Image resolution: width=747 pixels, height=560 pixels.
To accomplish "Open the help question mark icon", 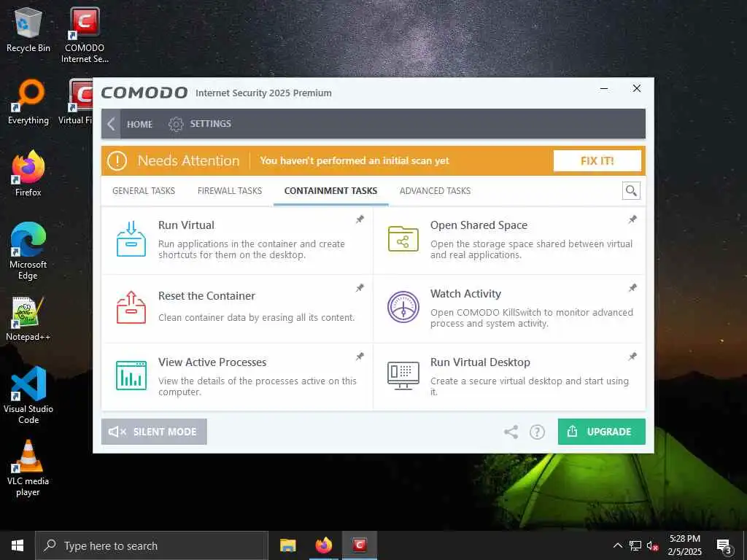I will point(537,432).
